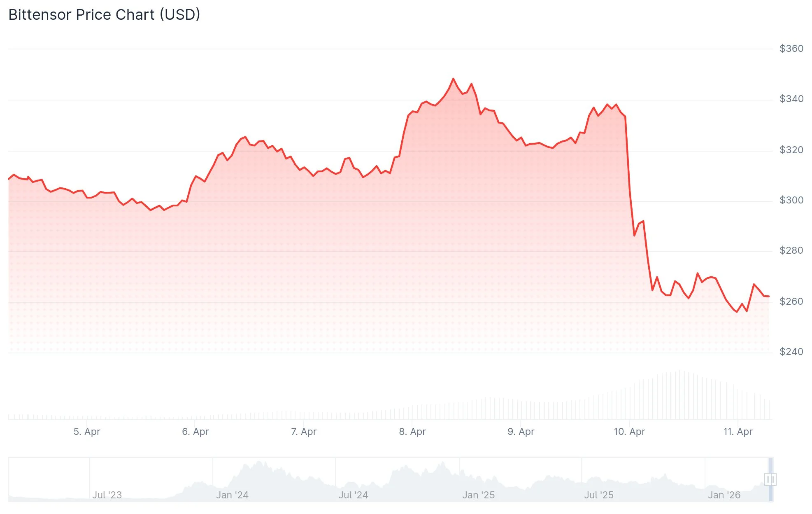Click Jan '25 in the navigator

pos(478,495)
